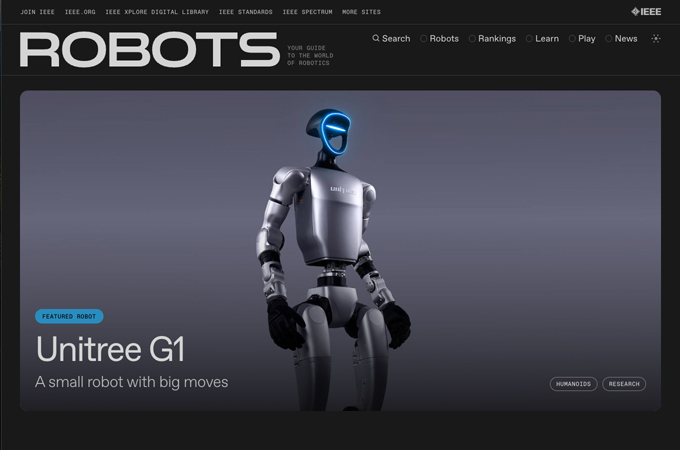Open the Unitree G1 headline
The width and height of the screenshot is (680, 450).
(111, 349)
